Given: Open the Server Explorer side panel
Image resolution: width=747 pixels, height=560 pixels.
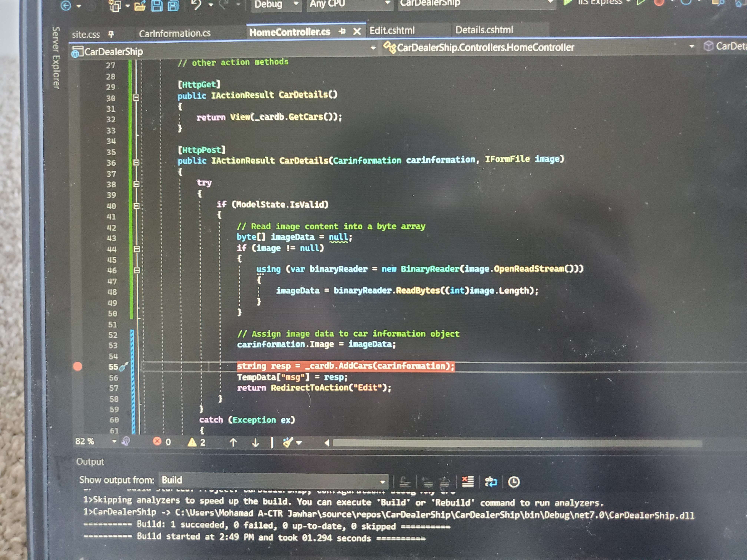Looking at the screenshot, I should (56, 58).
